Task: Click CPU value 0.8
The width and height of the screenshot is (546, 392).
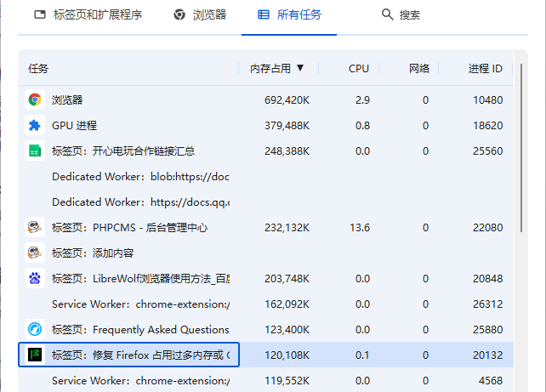Action: pos(362,126)
